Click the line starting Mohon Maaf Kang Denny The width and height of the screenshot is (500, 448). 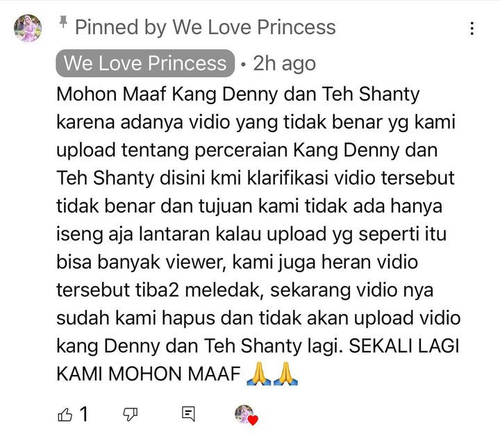[238, 94]
